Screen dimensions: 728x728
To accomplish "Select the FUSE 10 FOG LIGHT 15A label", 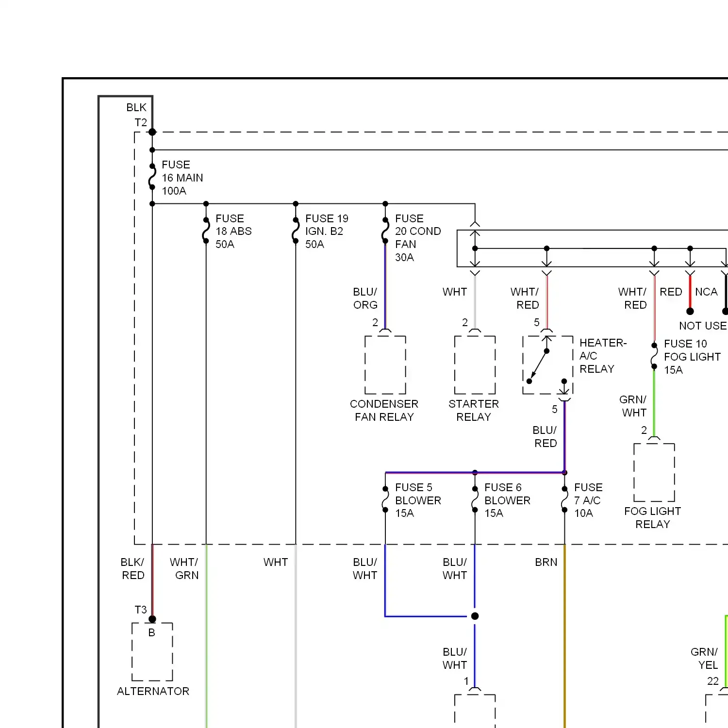I will 692,357.
